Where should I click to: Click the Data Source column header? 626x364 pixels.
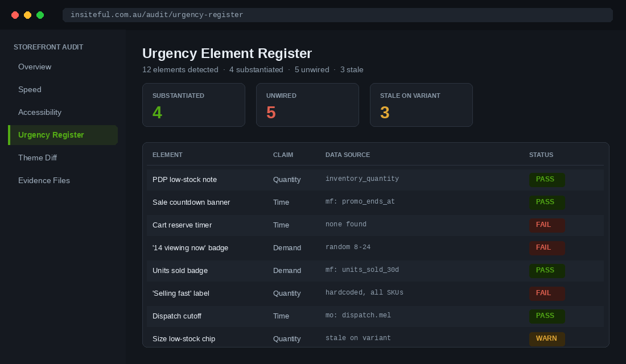[x=347, y=155]
